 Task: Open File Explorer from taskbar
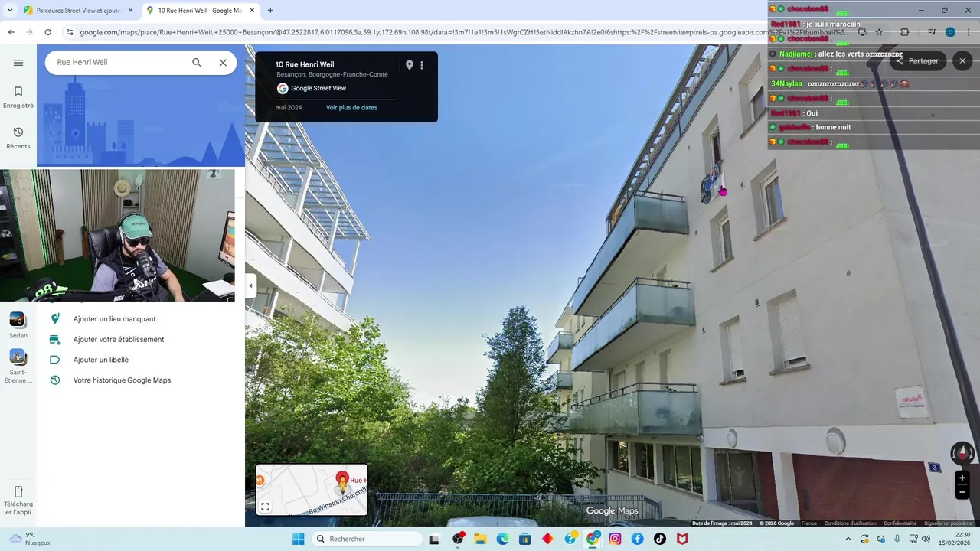pyautogui.click(x=480, y=539)
